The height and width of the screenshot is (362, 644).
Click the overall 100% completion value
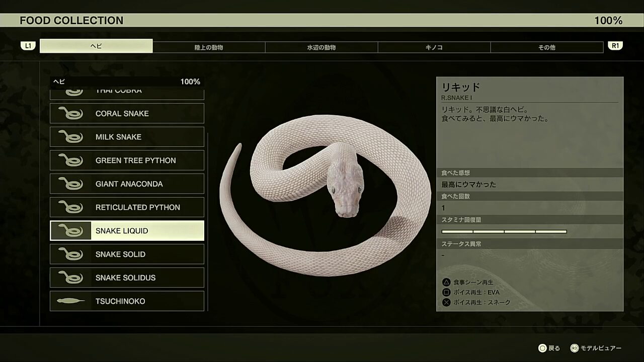tap(608, 21)
